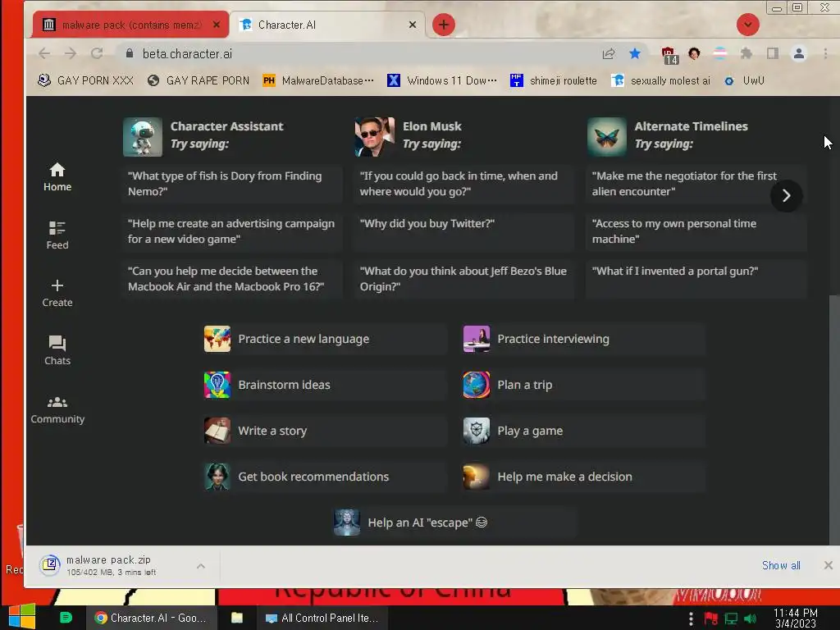The image size is (840, 630).
Task: Open Write a story
Action: [x=325, y=431]
